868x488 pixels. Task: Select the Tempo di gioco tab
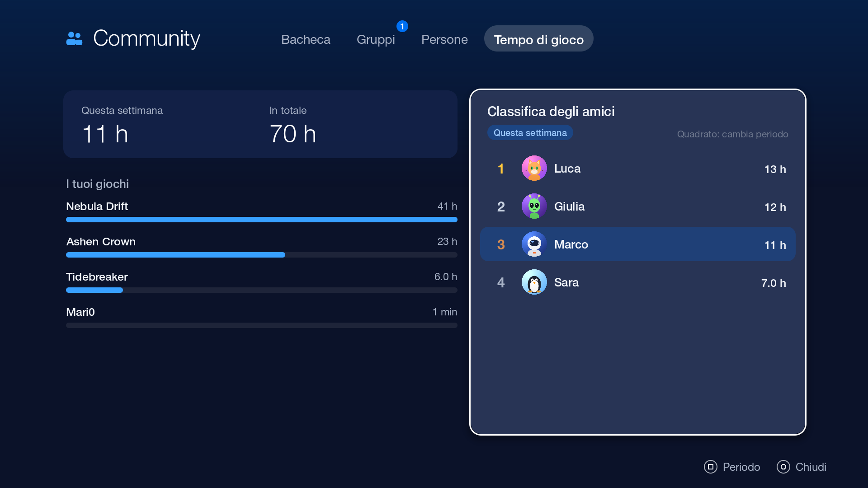tap(538, 39)
